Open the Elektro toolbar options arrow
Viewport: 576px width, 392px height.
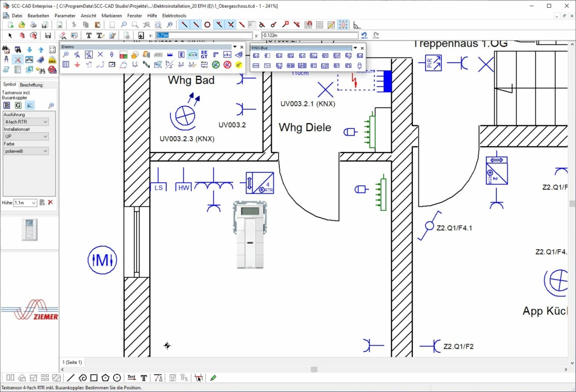[235, 47]
